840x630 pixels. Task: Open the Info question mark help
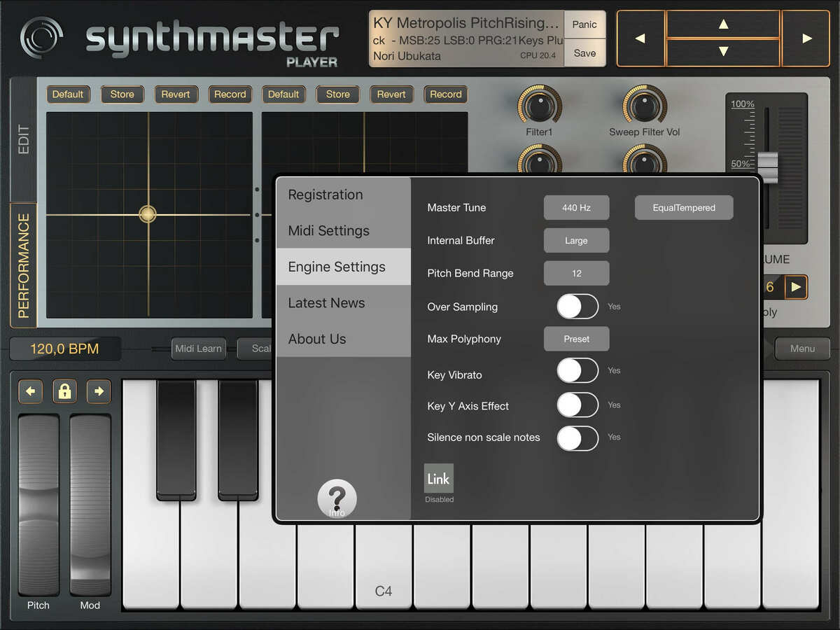(337, 499)
